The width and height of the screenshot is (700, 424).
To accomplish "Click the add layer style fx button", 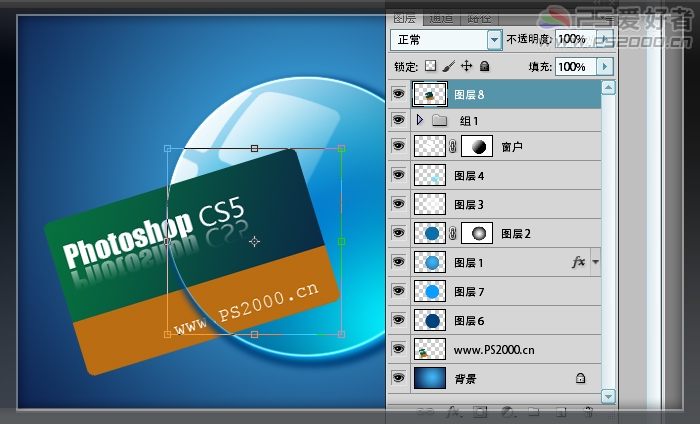I will tap(453, 411).
